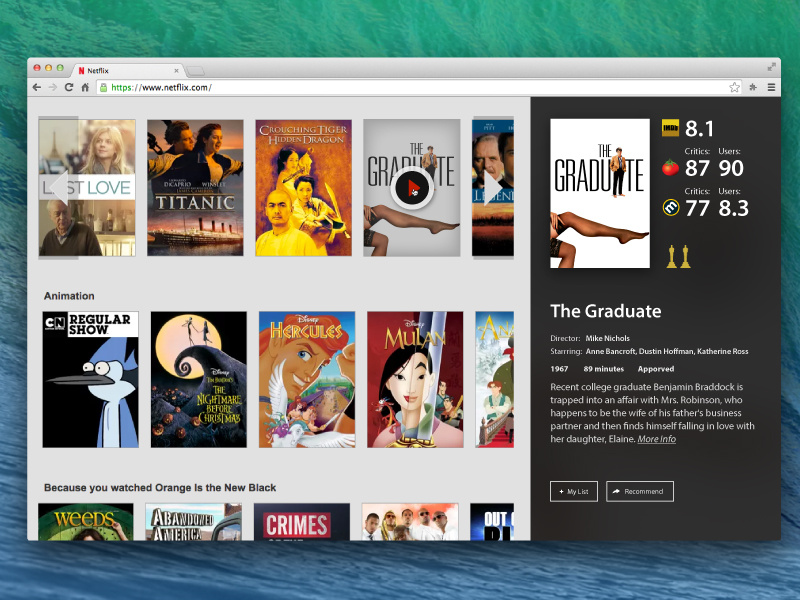Image resolution: width=800 pixels, height=600 pixels.
Task: Open the Legends of the Fall poster
Action: [493, 188]
